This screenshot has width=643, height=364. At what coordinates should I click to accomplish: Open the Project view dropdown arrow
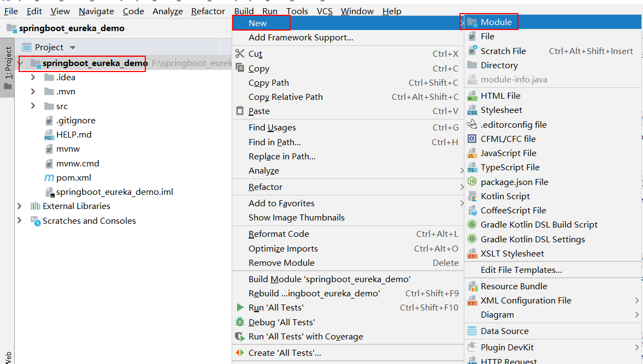73,48
